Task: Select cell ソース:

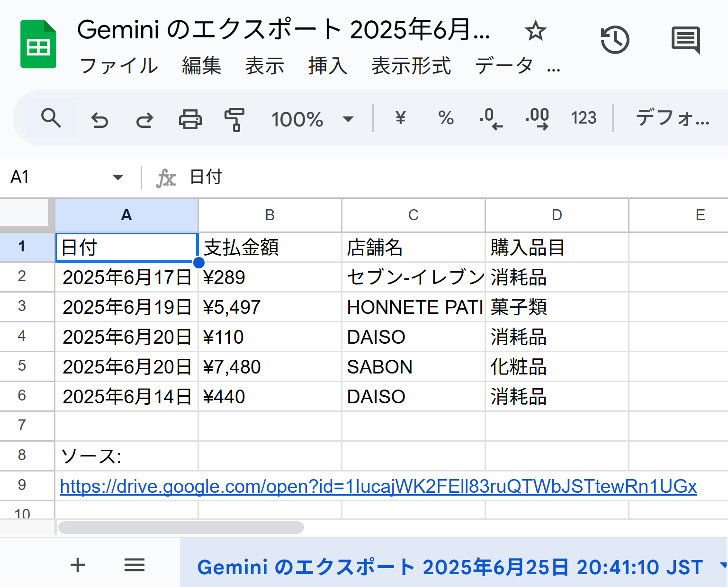Action: [126, 456]
